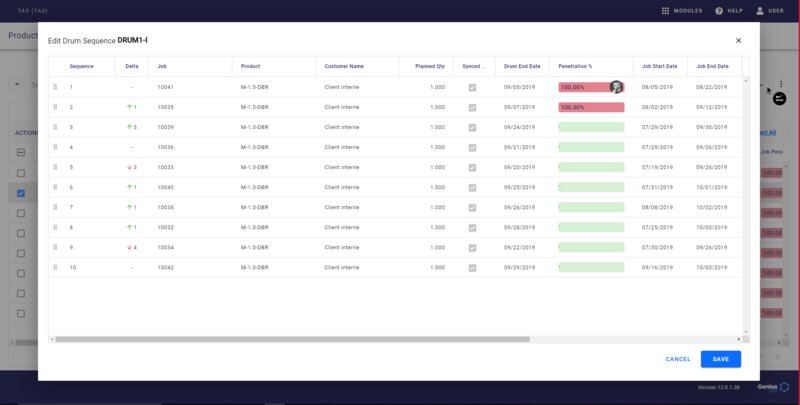Click the down arrow delta for job 10033
Image resolution: width=800 pixels, height=405 pixels.
[x=132, y=167]
